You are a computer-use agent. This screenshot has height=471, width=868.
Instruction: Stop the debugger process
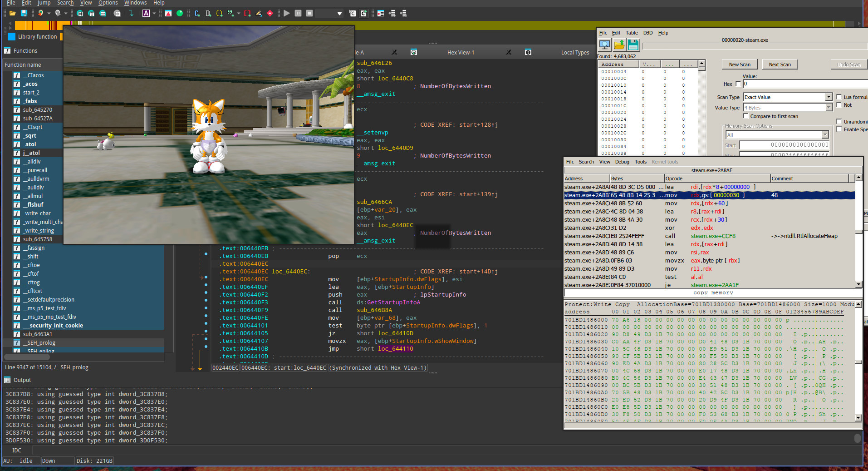pos(309,13)
